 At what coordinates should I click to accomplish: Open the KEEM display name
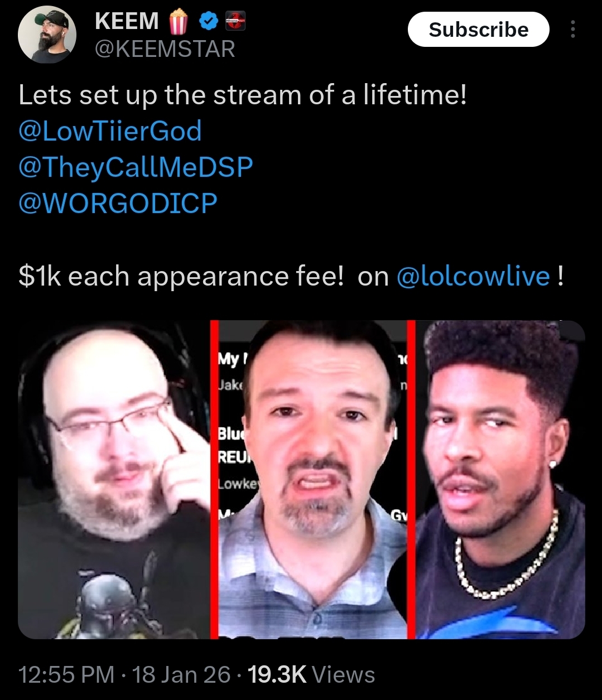tap(127, 21)
